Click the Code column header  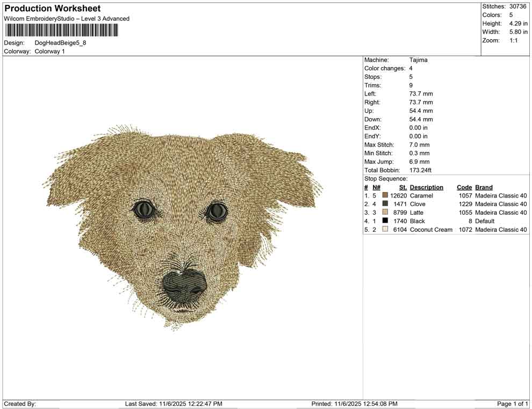464,187
